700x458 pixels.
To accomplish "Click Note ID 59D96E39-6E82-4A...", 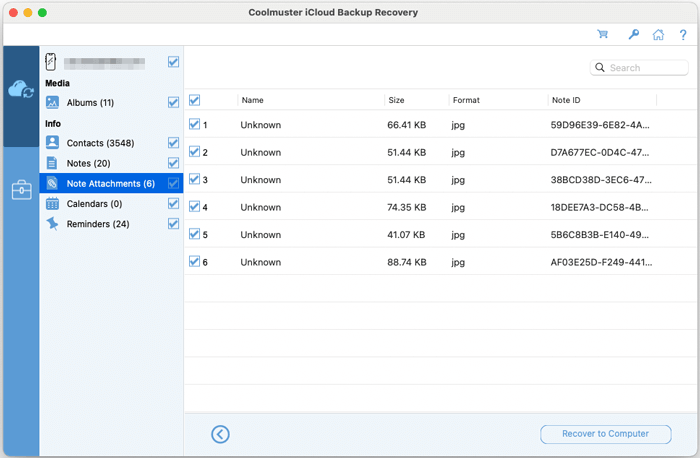I will 600,125.
